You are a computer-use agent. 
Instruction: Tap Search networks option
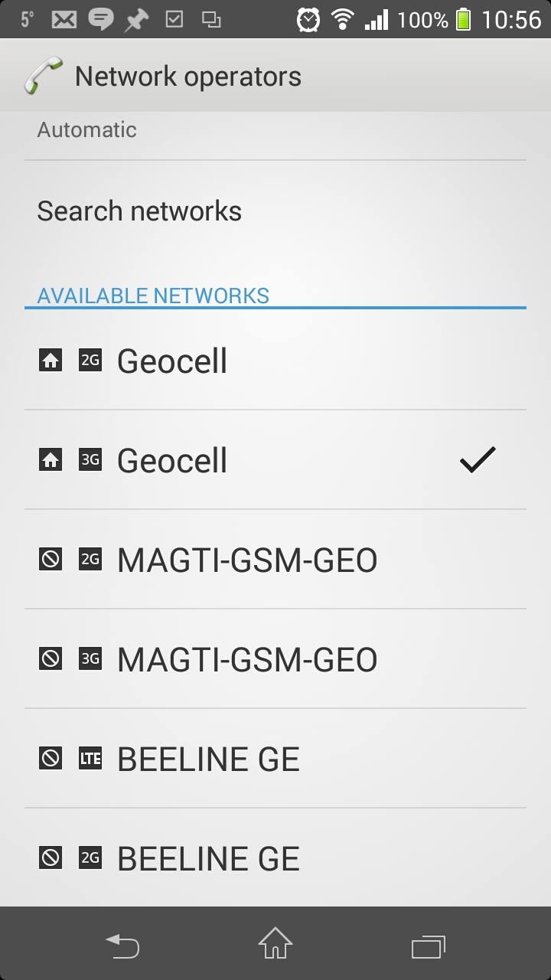tap(275, 211)
